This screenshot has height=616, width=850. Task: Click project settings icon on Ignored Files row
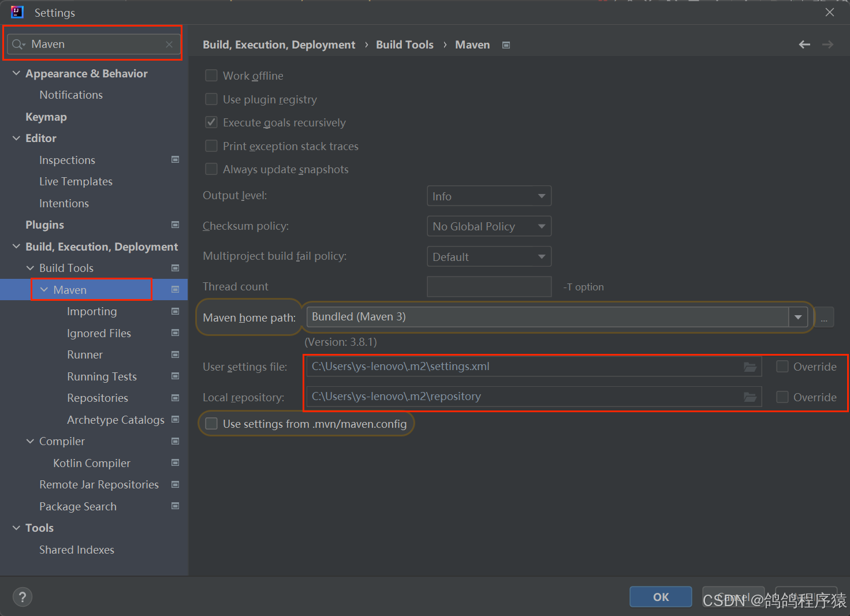click(x=176, y=333)
